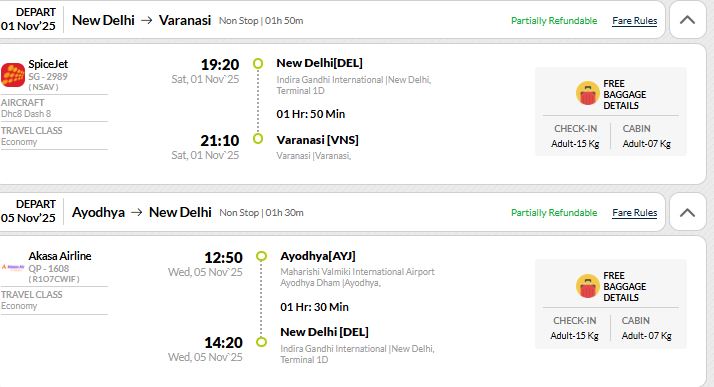Click the Akasa Airline logo
Image resolution: width=714 pixels, height=387 pixels.
click(x=13, y=267)
